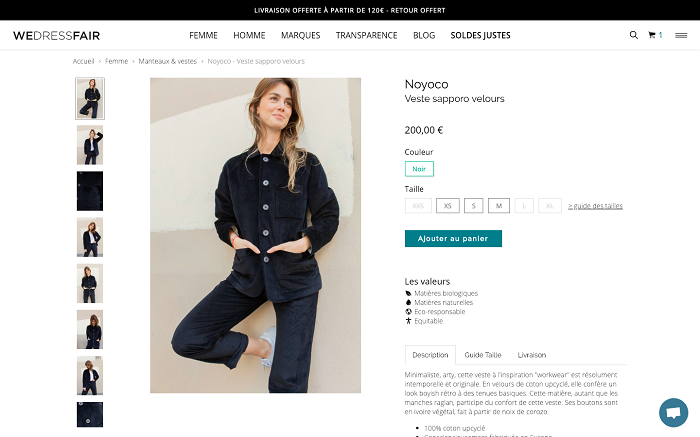The image size is (700, 437).
Task: Click the Eco-responsable globe icon
Action: point(408,312)
